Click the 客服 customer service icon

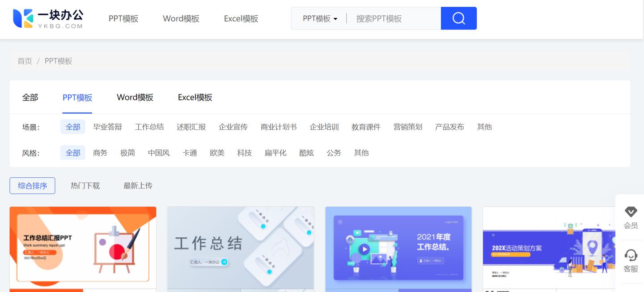coord(631,262)
